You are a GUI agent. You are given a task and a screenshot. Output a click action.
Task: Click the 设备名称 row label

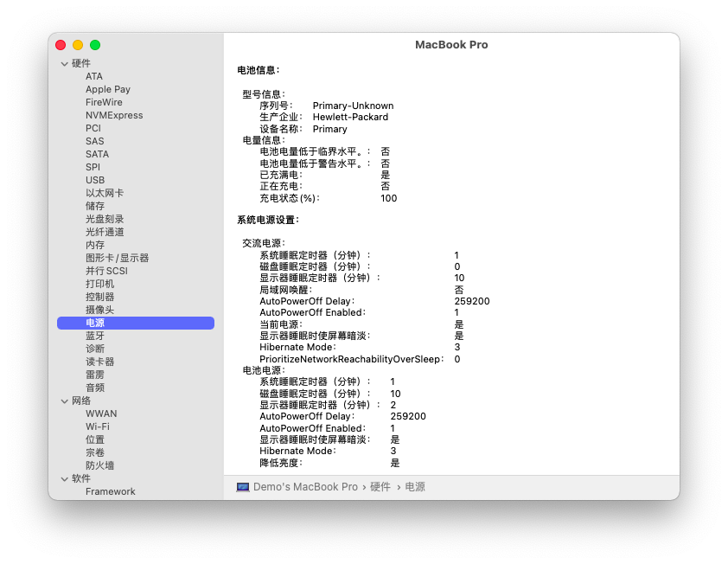click(x=281, y=129)
